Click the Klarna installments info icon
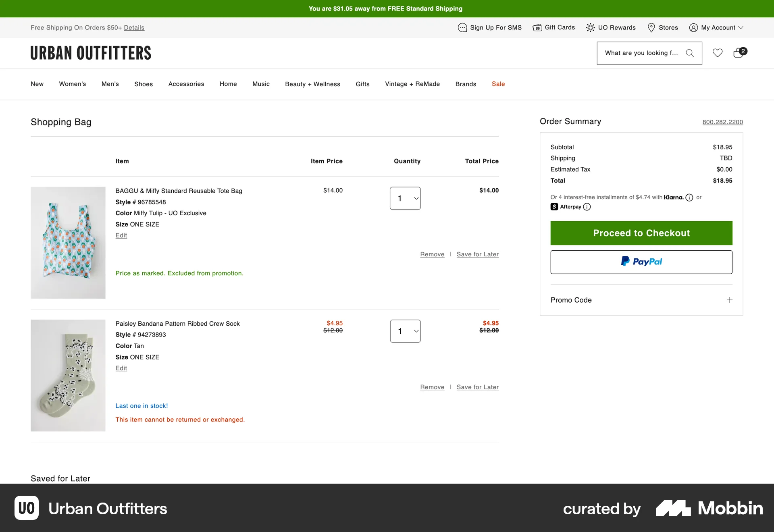 point(689,197)
